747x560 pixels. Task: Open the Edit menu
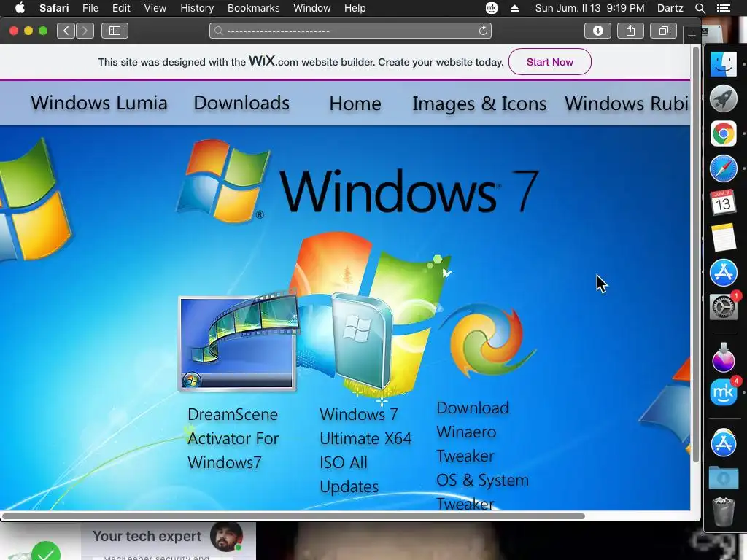point(121,8)
